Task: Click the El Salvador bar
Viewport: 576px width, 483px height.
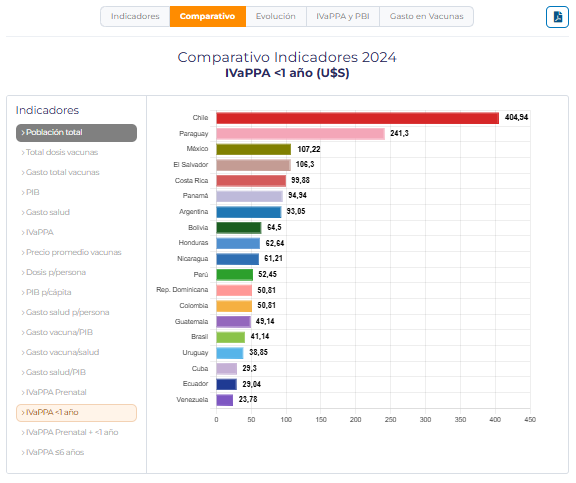Action: tap(253, 165)
